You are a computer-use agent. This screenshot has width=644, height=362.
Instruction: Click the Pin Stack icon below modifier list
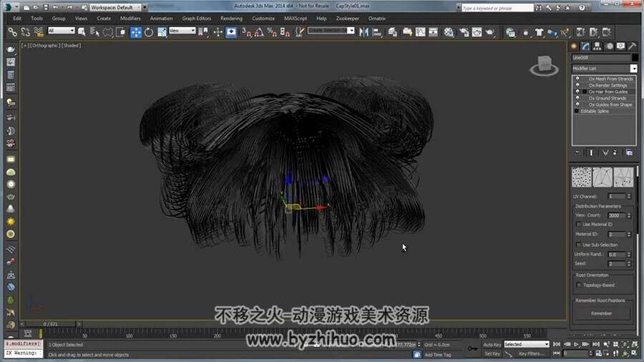(578, 152)
